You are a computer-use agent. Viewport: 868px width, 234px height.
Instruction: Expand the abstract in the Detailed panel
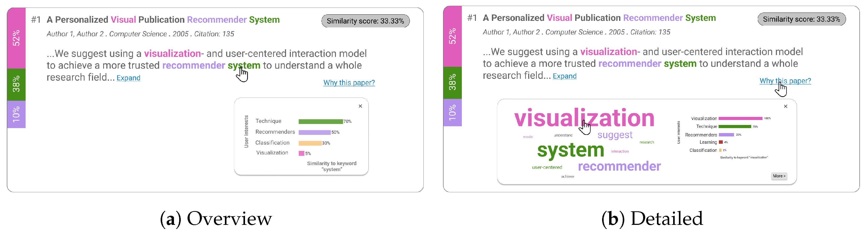(x=564, y=76)
